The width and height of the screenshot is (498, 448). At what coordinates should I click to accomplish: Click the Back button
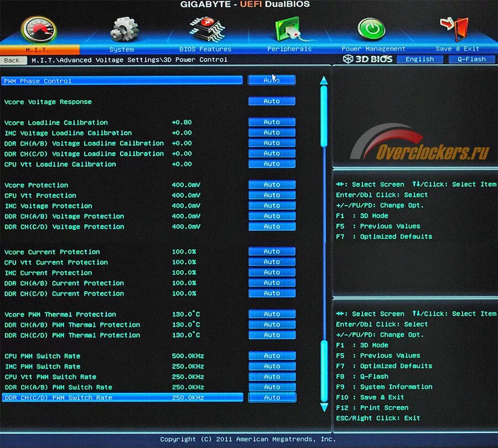(x=13, y=60)
